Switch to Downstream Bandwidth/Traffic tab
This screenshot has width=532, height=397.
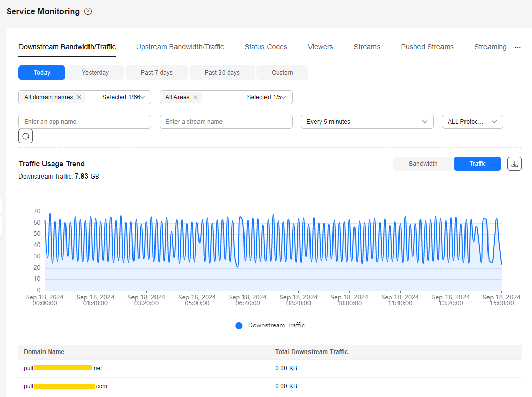click(67, 47)
